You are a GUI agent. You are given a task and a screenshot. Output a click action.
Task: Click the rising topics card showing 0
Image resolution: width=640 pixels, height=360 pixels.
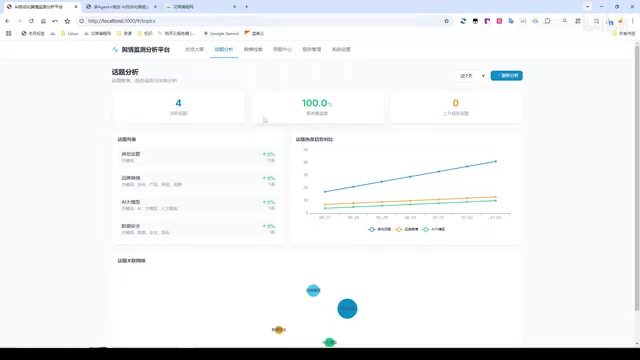tap(456, 107)
